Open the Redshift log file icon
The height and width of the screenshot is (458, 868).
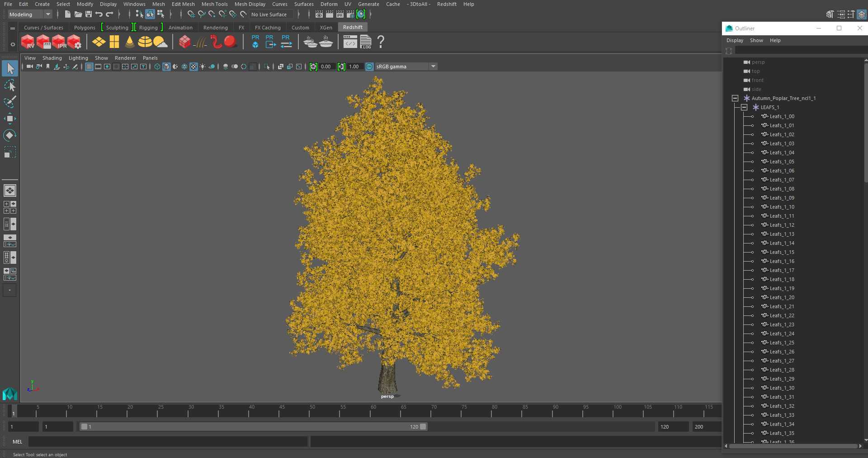pos(366,42)
